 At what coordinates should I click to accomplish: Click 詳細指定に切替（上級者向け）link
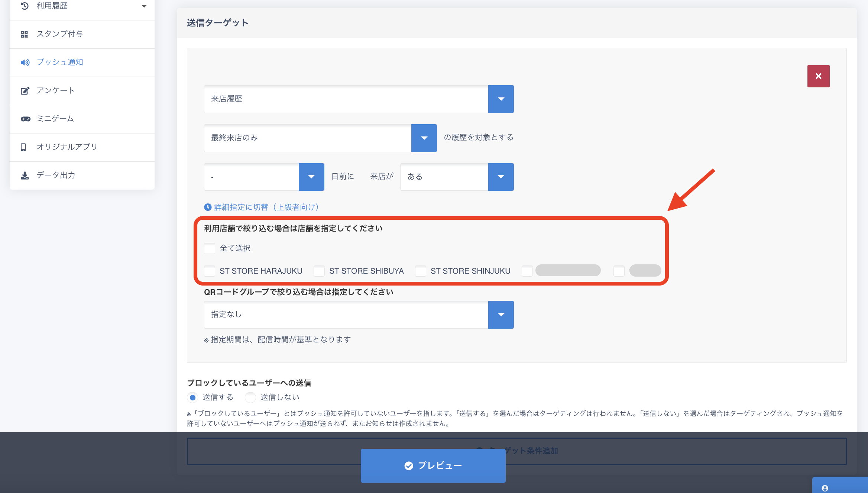[x=266, y=207]
